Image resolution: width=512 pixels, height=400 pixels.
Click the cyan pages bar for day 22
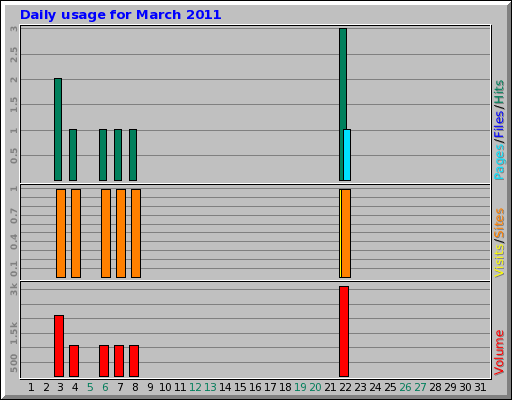click(347, 155)
